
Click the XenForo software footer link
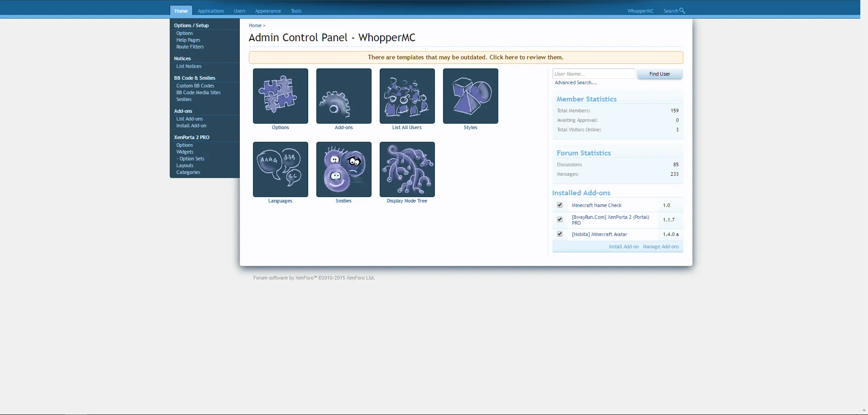click(314, 278)
